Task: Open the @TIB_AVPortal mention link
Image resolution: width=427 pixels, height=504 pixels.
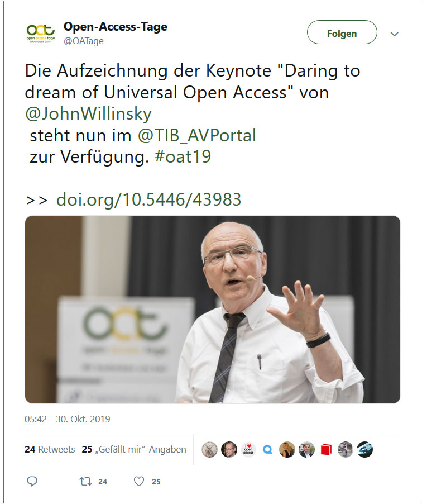Action: [197, 135]
